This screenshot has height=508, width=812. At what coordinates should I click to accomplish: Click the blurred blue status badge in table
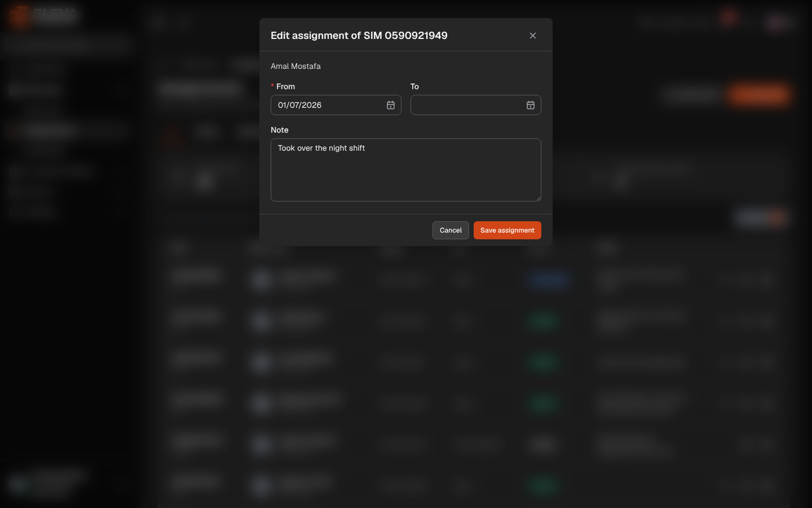(x=549, y=279)
